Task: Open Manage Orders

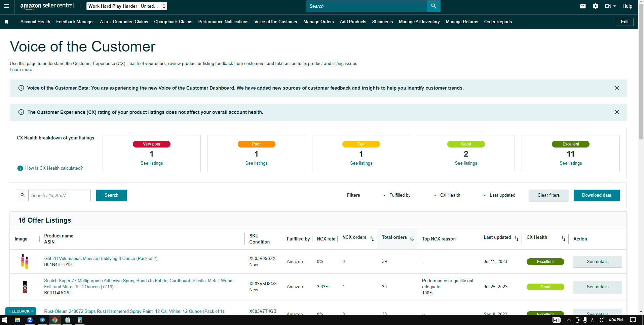Action: 318,22
